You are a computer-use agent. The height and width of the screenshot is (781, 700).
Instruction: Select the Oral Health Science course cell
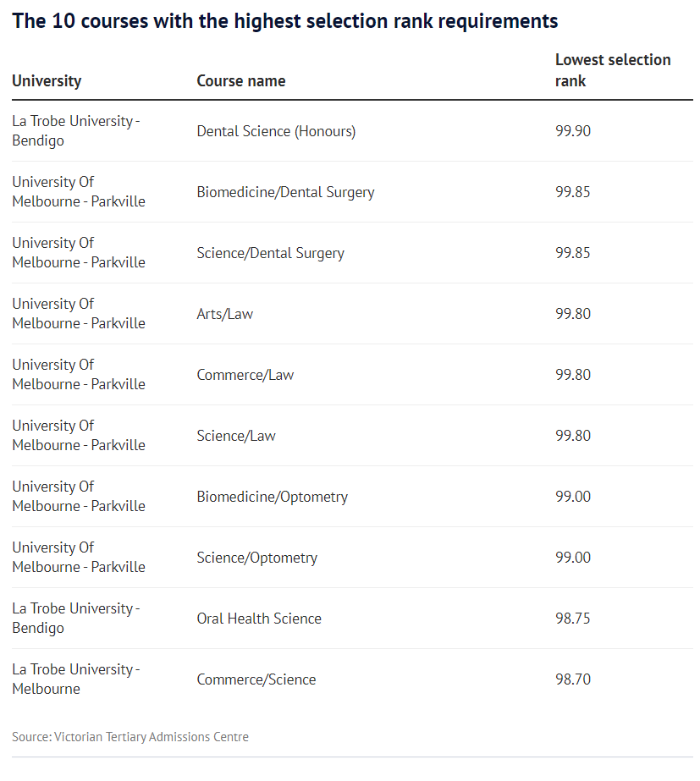[259, 619]
